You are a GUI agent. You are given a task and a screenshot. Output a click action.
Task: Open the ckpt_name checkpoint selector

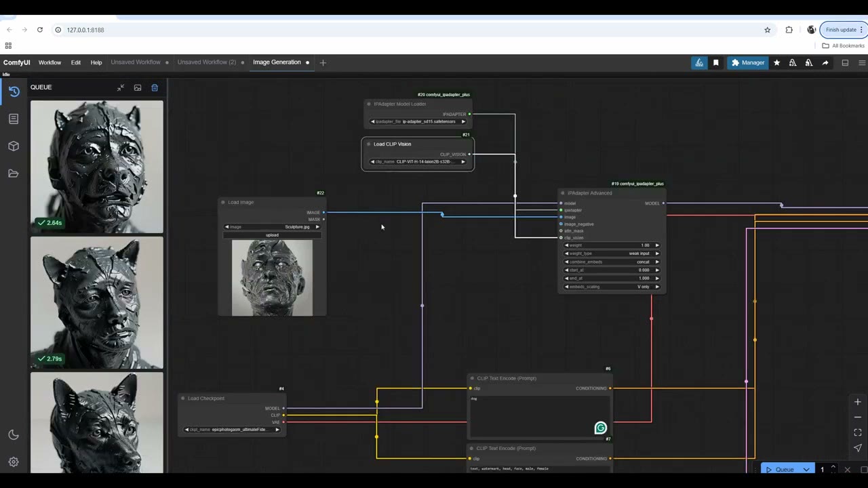232,430
